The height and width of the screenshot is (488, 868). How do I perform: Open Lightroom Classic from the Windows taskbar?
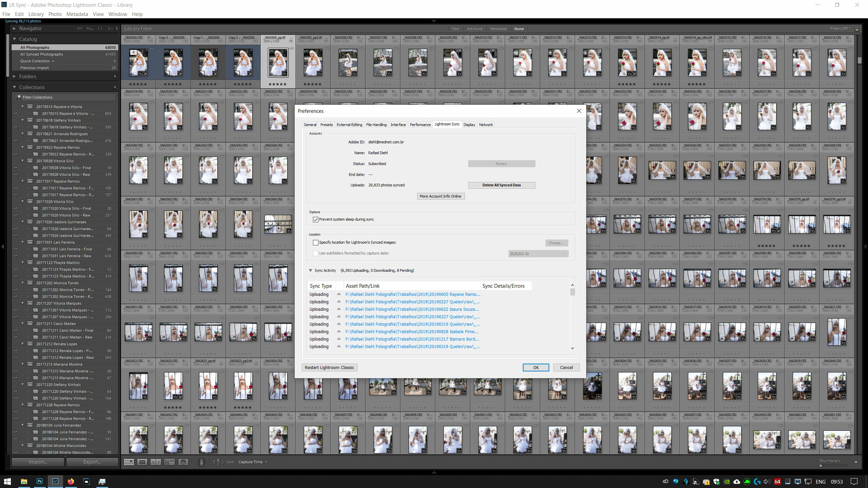pyautogui.click(x=55, y=481)
